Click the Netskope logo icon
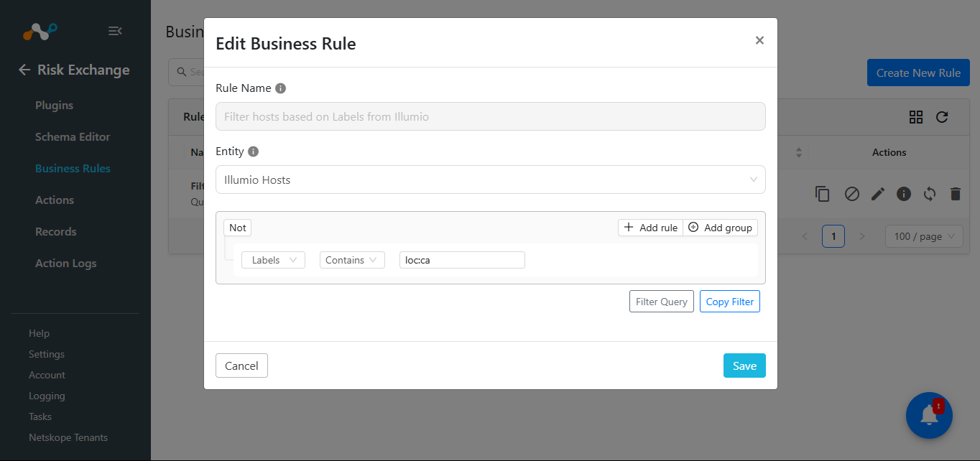Viewport: 980px width, 461px height. pos(40,31)
